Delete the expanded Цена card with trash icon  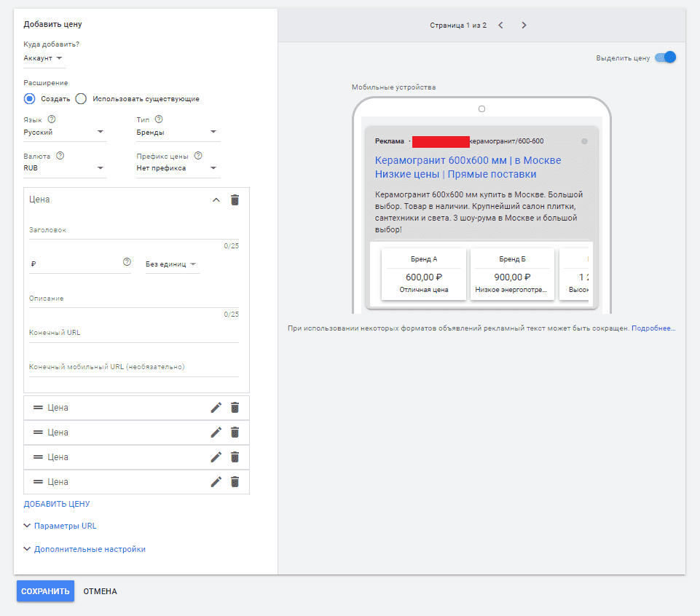pos(235,200)
